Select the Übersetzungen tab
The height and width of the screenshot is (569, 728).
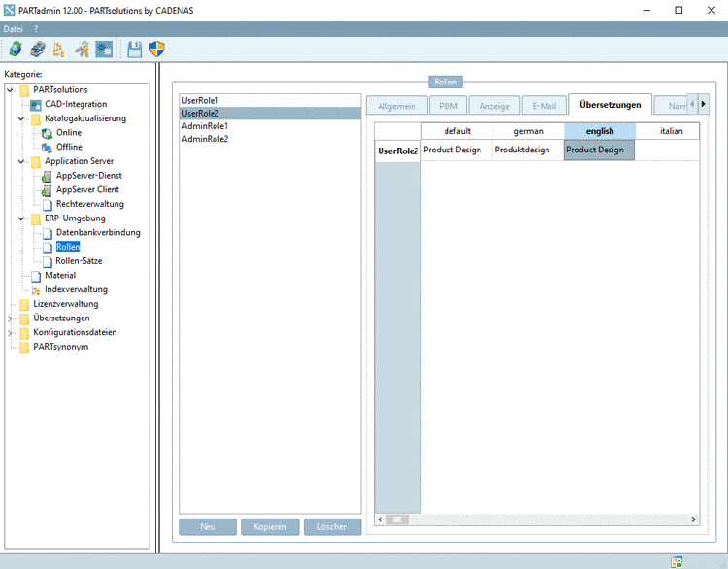click(611, 105)
